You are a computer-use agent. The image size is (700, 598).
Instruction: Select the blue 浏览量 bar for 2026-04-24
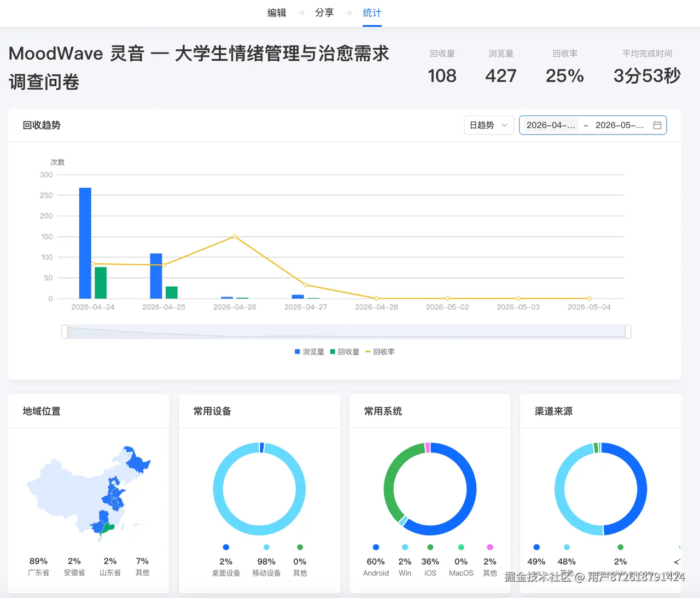85,243
